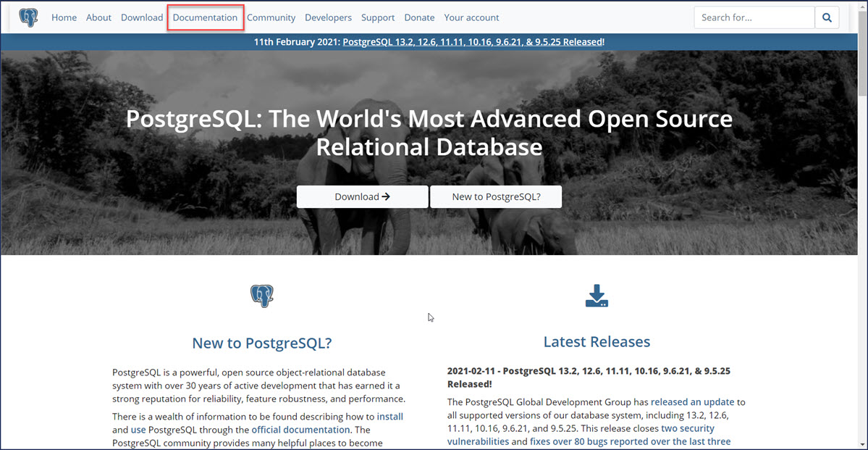Click the blue elephant icon above New to PostgreSQL
This screenshot has width=868, height=450.
(x=262, y=296)
